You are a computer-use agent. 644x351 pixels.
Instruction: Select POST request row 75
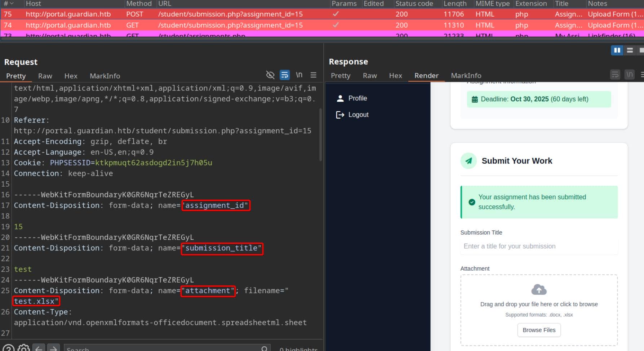click(x=322, y=14)
